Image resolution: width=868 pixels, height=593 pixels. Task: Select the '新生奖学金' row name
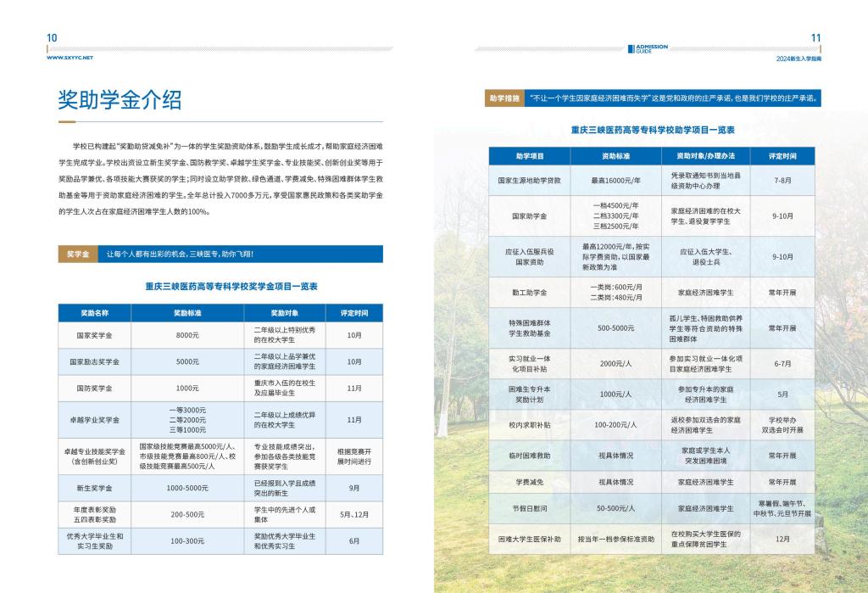coord(95,489)
